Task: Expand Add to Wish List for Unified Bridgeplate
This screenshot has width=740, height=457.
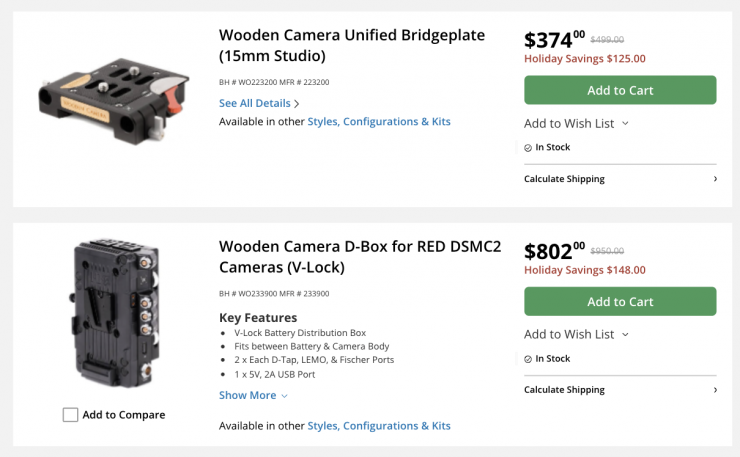Action: coord(576,123)
